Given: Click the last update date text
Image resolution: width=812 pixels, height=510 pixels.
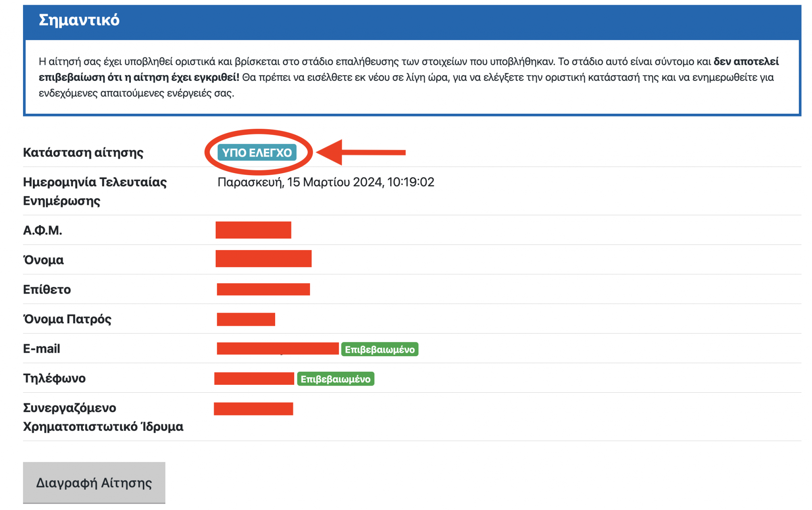Looking at the screenshot, I should [x=326, y=182].
